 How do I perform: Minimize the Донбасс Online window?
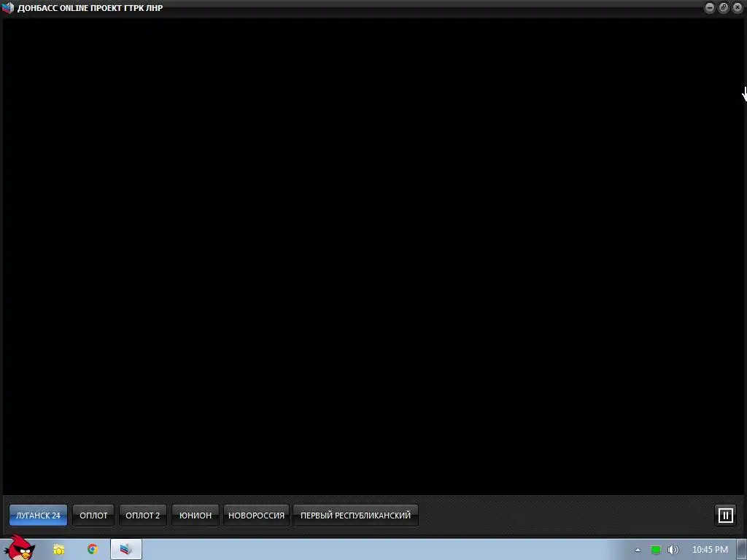tap(709, 7)
